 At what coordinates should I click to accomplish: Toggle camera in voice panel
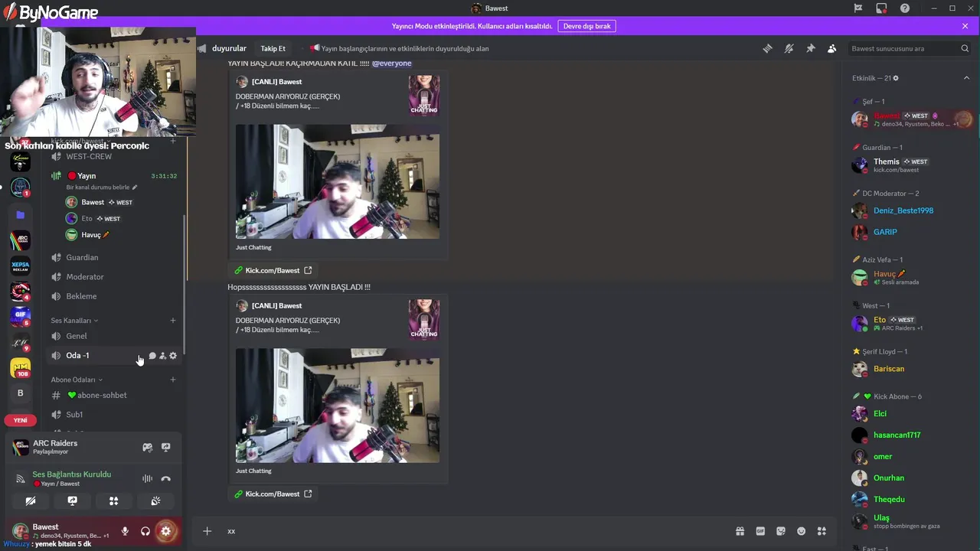pyautogui.click(x=31, y=501)
